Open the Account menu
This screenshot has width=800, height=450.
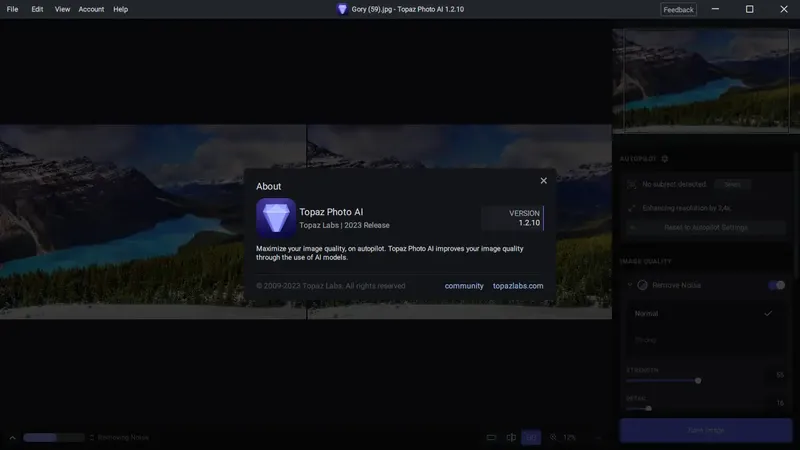(x=91, y=9)
